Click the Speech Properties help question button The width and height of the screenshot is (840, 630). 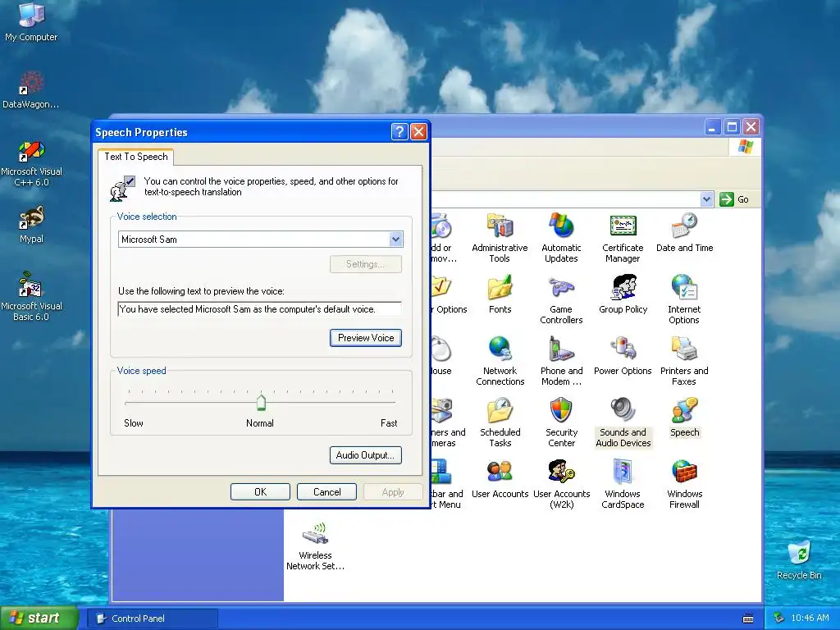(399, 131)
